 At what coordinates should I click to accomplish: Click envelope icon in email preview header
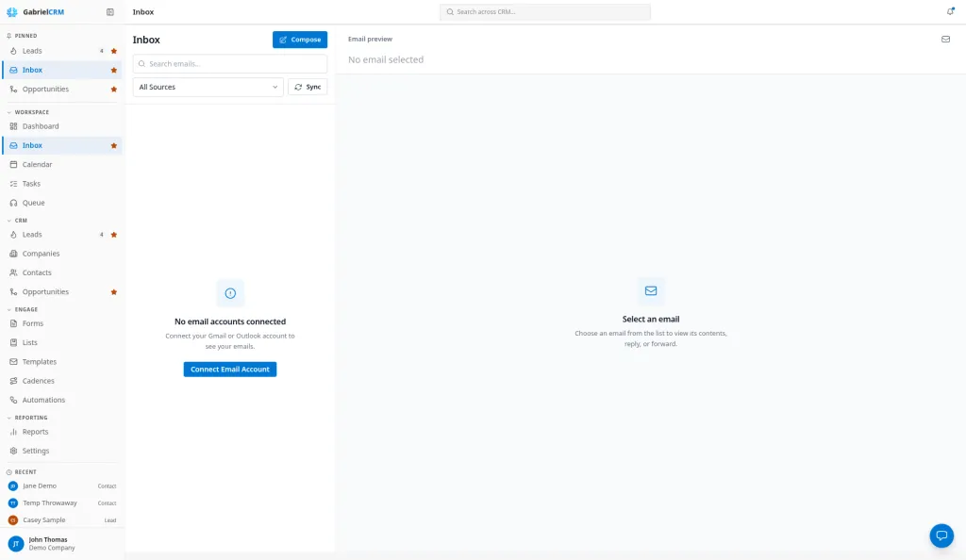945,40
